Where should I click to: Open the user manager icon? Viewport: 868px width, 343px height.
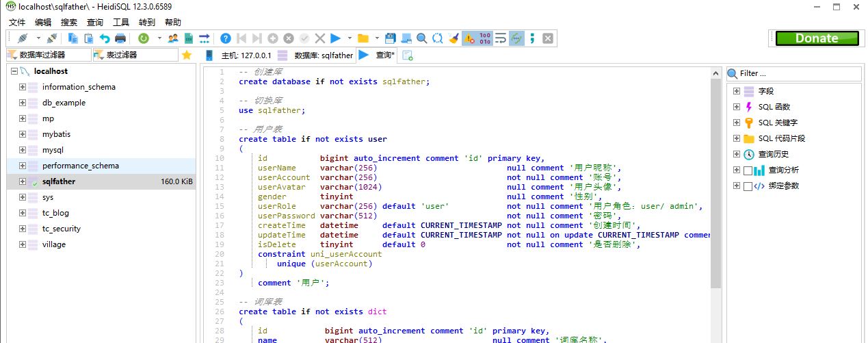pyautogui.click(x=173, y=38)
